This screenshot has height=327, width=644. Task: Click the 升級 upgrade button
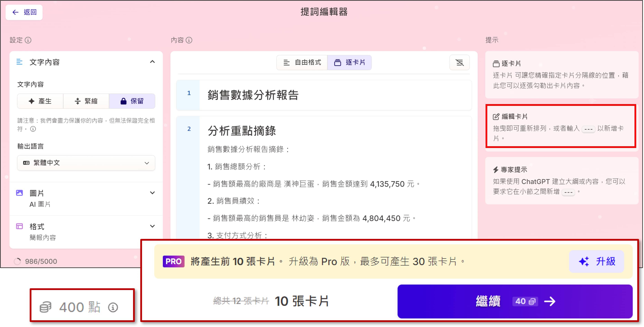(x=596, y=262)
